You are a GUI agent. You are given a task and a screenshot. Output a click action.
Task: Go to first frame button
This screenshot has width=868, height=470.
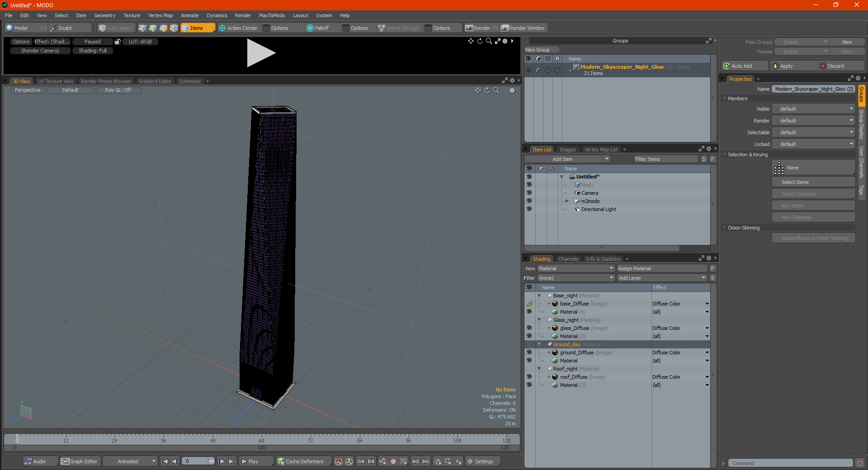pyautogui.click(x=165, y=461)
